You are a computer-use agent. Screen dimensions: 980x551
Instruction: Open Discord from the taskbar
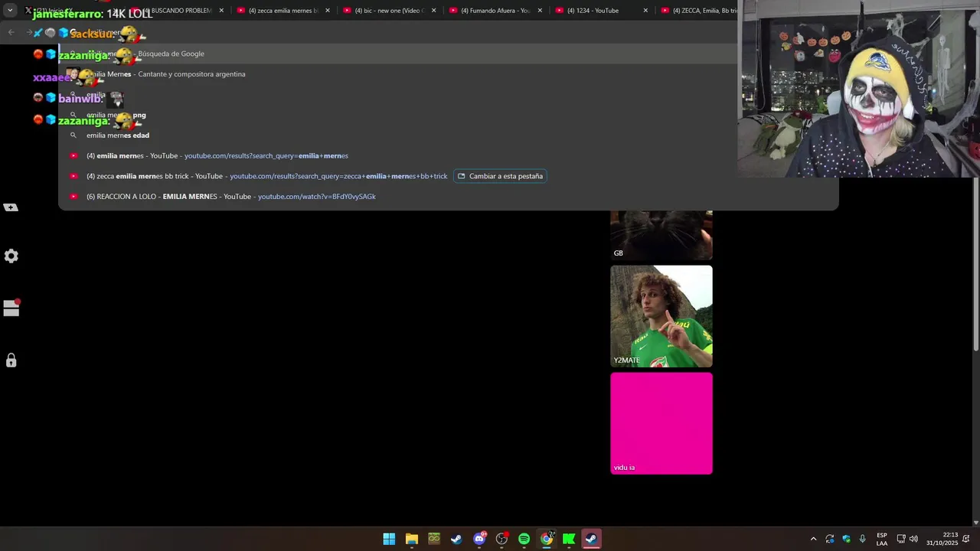click(479, 539)
